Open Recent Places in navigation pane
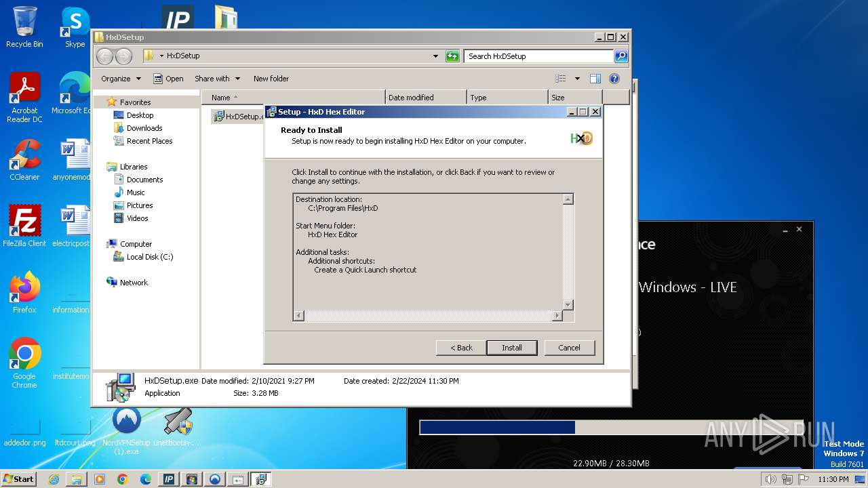The height and width of the screenshot is (488, 868). click(x=149, y=141)
